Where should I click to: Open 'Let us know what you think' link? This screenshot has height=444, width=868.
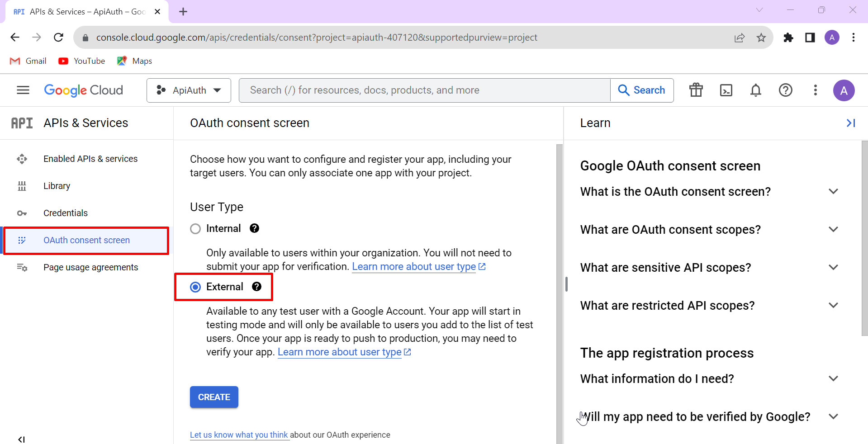tap(239, 435)
